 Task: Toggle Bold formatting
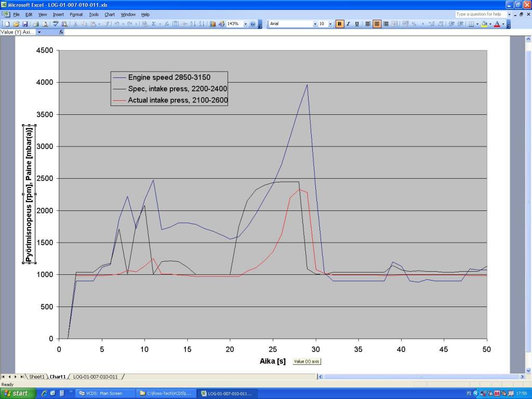tap(339, 24)
